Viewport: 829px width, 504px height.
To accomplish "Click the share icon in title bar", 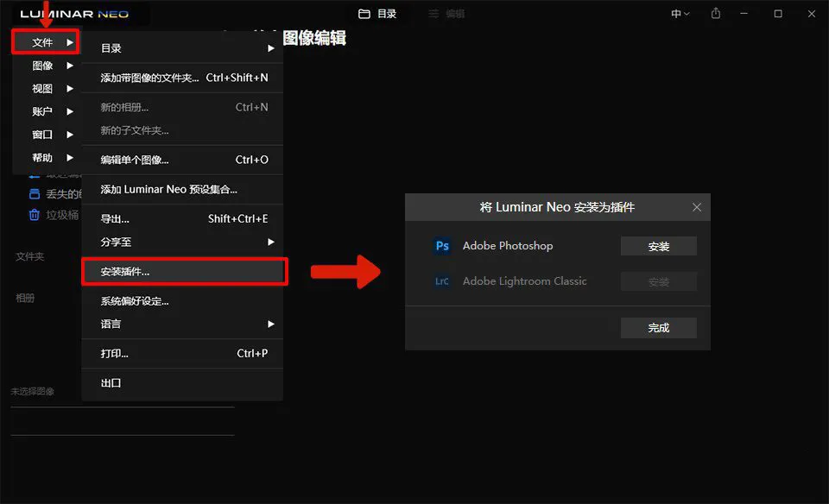I will pos(716,14).
